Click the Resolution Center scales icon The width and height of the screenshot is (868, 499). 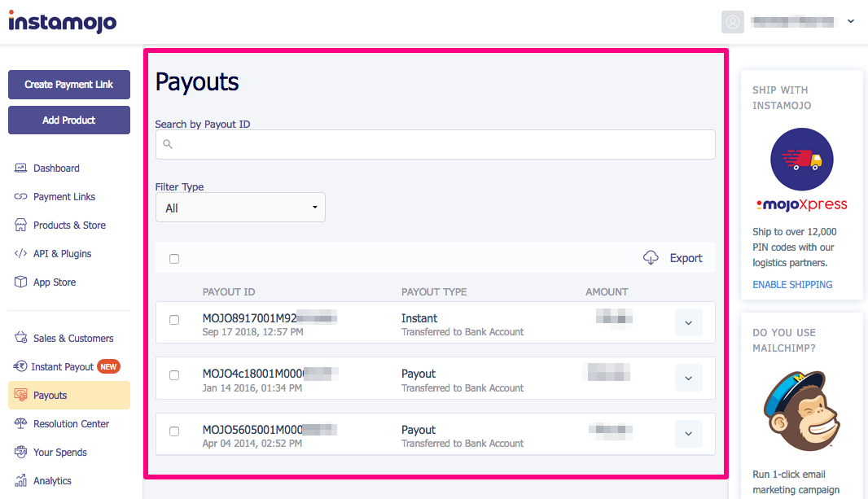pos(20,423)
